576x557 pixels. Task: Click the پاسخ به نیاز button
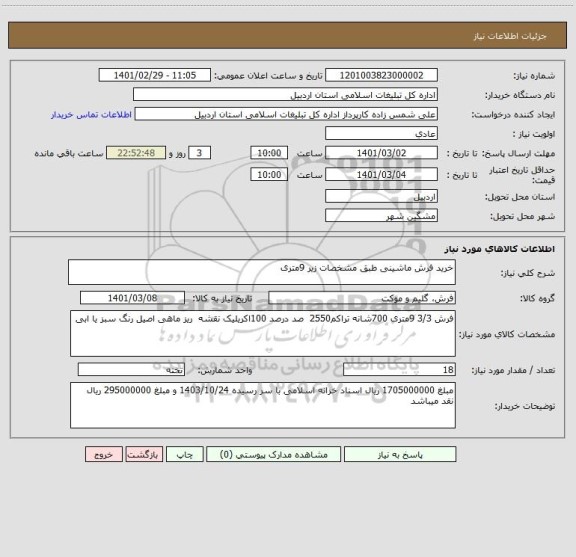(x=400, y=454)
